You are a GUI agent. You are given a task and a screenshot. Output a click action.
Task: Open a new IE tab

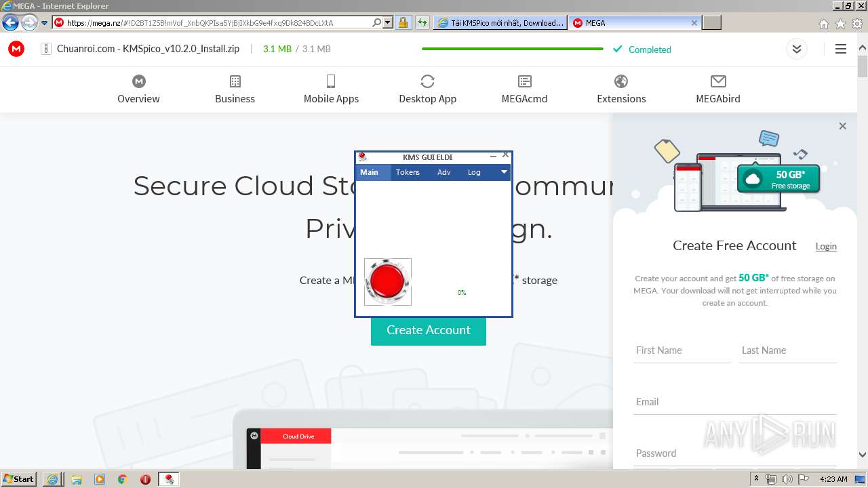point(711,22)
